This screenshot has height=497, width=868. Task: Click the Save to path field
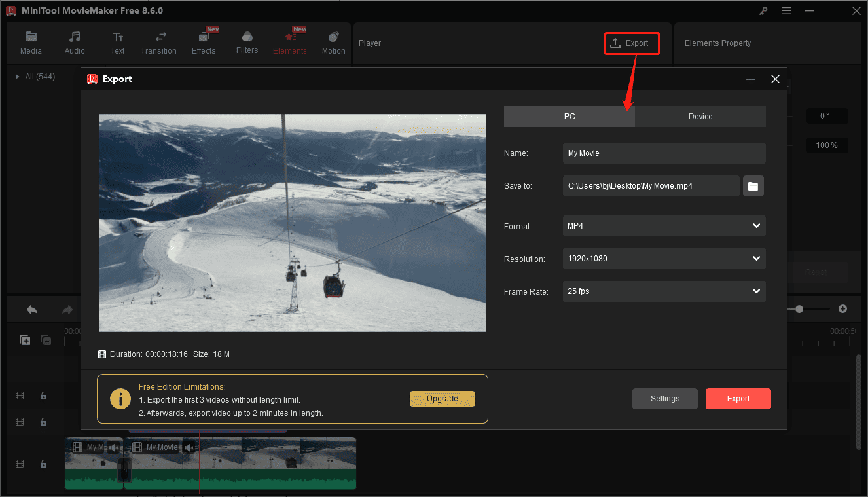click(x=651, y=186)
